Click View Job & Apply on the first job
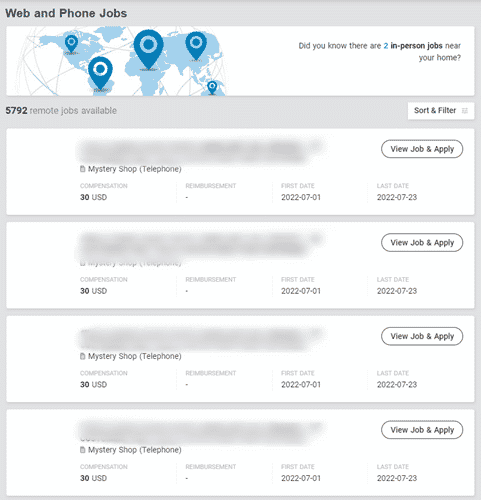This screenshot has width=481, height=500. [x=422, y=149]
